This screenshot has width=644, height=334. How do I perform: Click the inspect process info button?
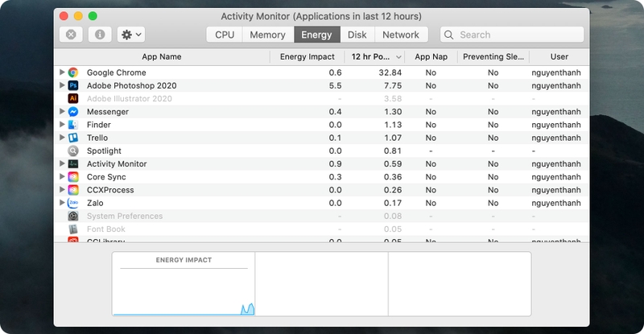click(x=100, y=35)
